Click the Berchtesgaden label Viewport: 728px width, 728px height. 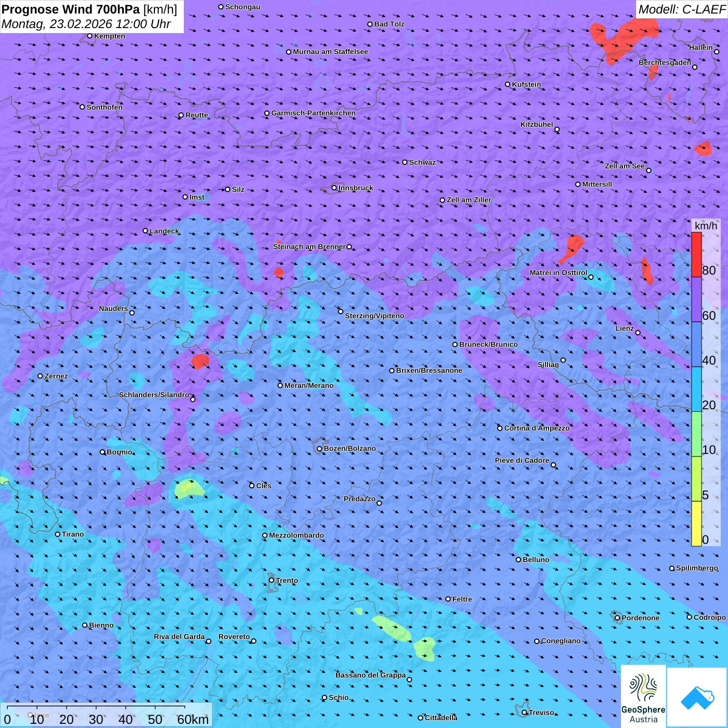tap(665, 62)
